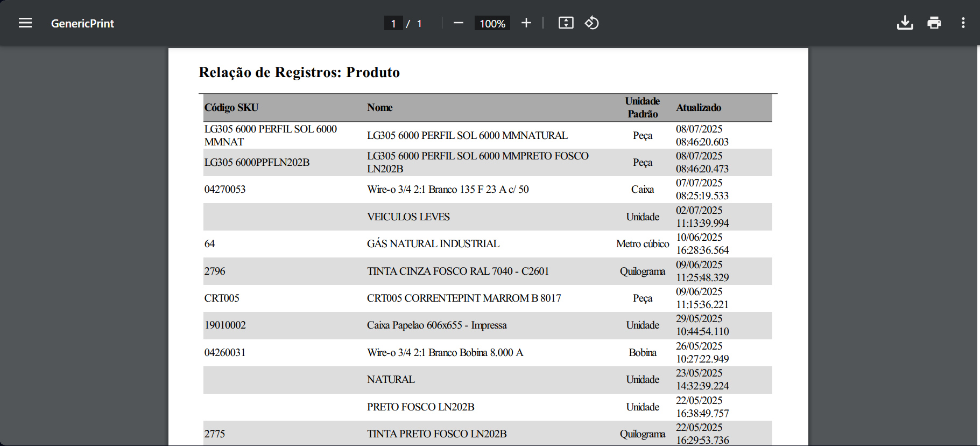
Task: Click the heading Relação de Registros: Produto
Action: click(x=299, y=72)
